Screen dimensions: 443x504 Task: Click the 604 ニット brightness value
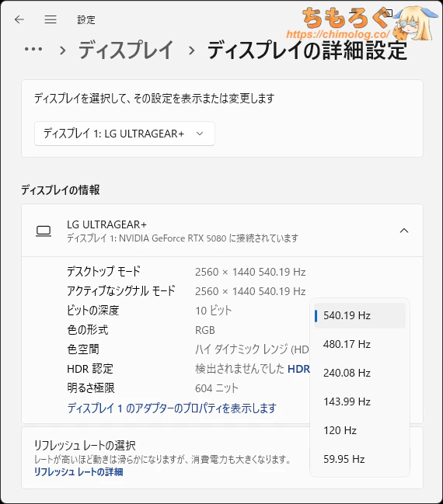coord(217,388)
